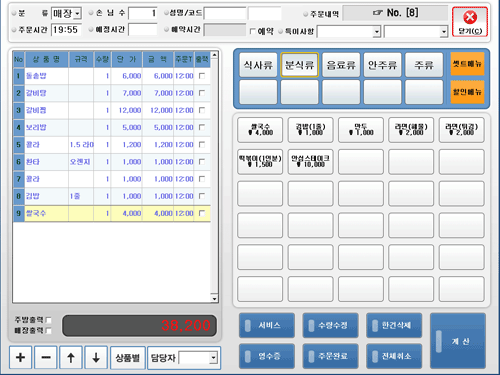Screen dimensions: 500x375
Task: Click the 한건삭제 button
Action: tap(394, 325)
